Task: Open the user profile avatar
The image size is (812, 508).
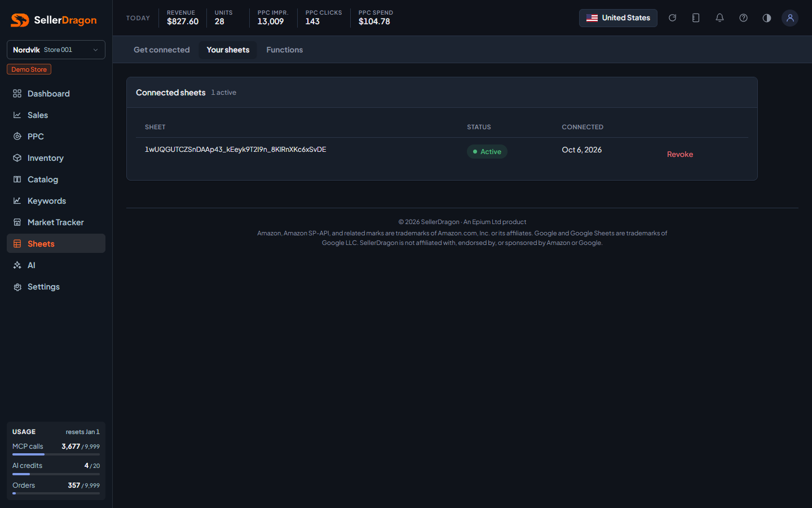Action: tap(790, 18)
